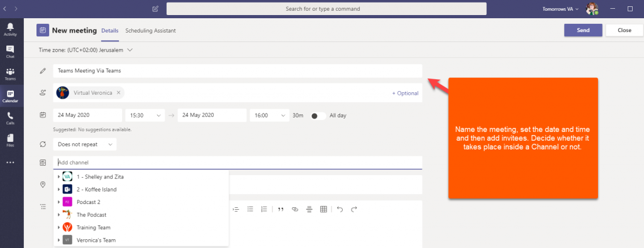Remove Virtual Veronica from attendees

118,93
